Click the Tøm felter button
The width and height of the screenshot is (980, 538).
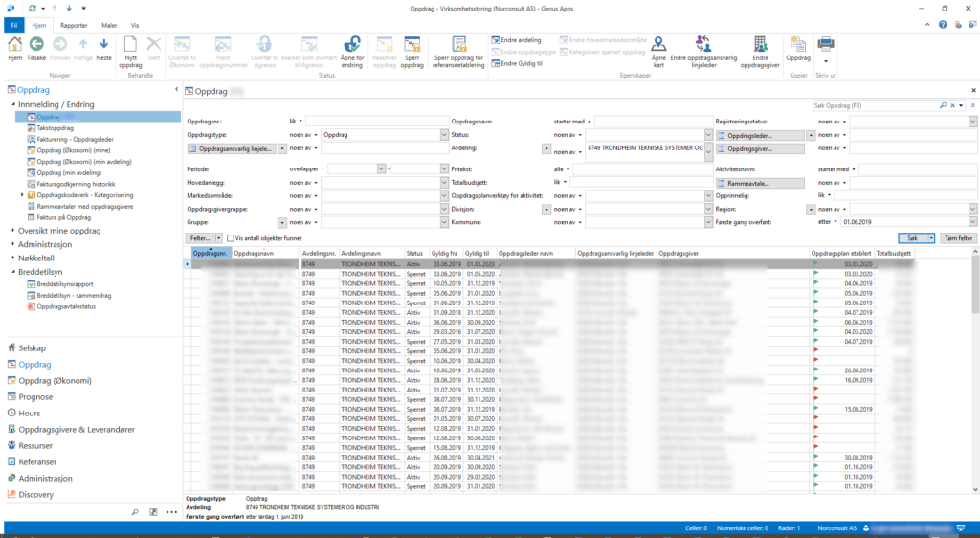point(958,237)
